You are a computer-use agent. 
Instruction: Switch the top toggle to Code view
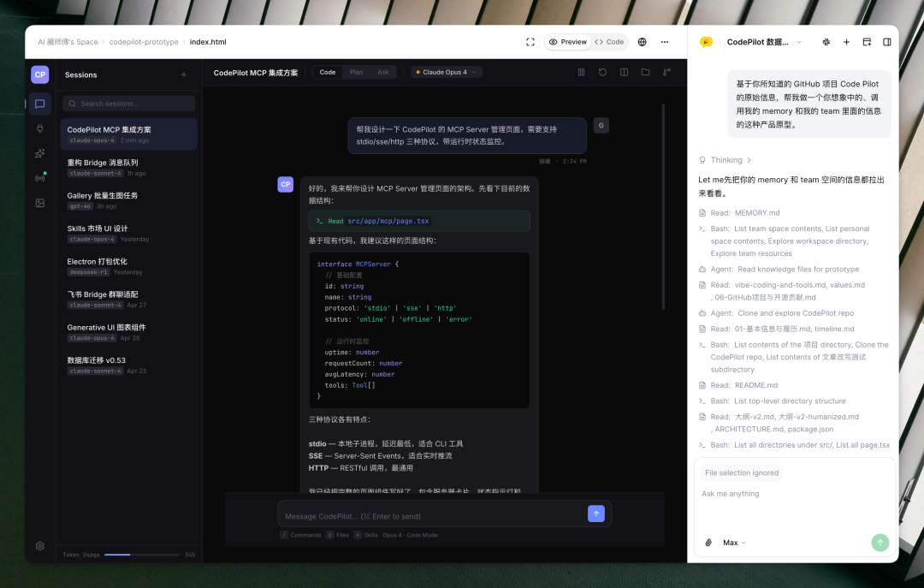click(611, 41)
